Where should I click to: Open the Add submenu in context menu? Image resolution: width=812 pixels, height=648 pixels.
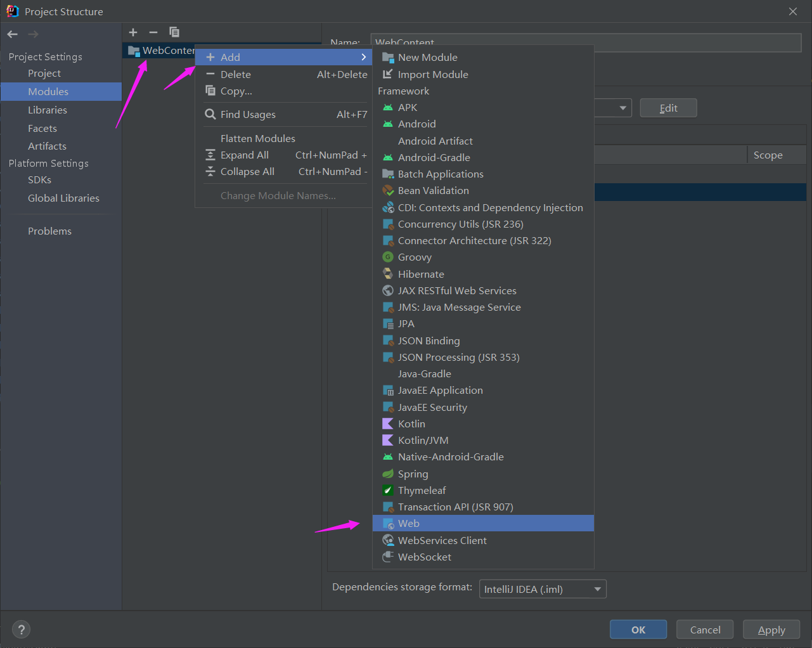[283, 58]
